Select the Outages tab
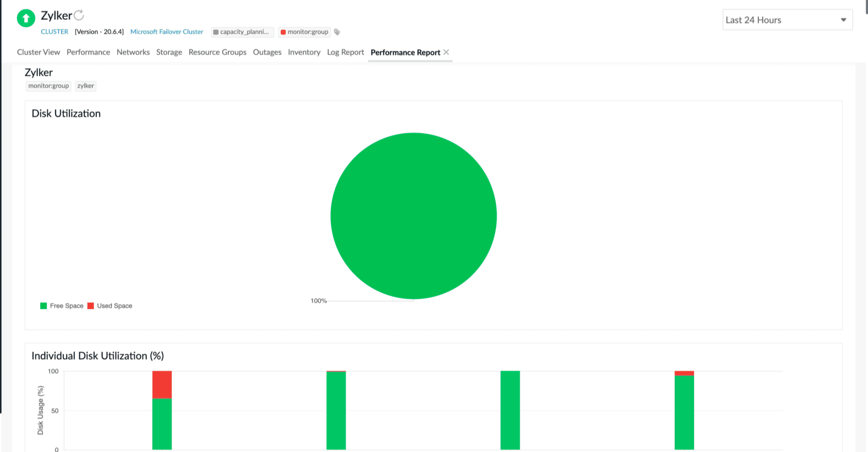 pyautogui.click(x=267, y=52)
